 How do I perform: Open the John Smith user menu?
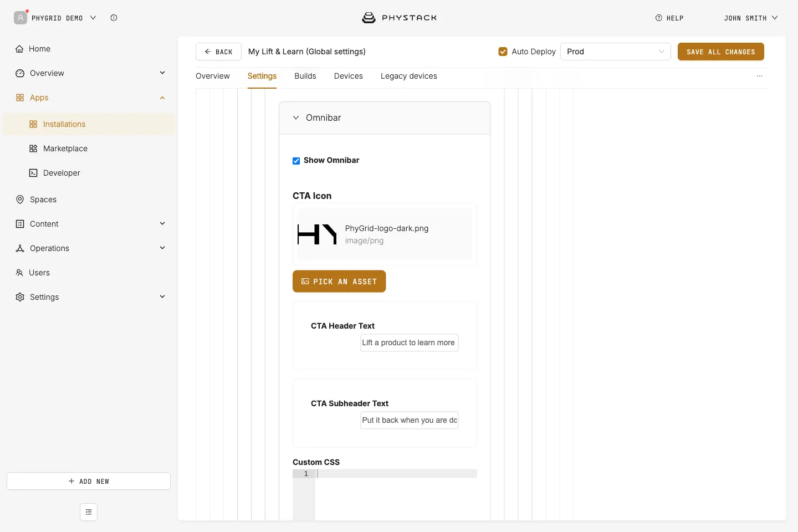coord(751,18)
